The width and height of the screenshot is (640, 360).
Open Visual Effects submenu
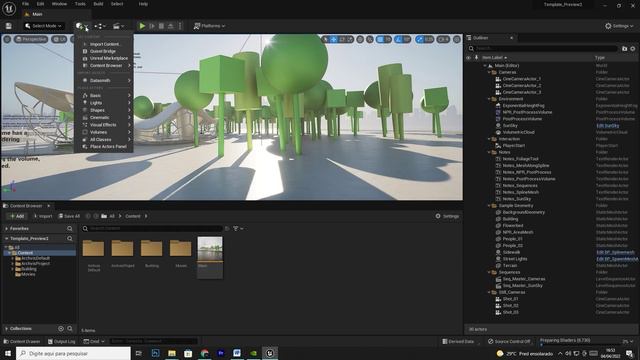(104, 125)
